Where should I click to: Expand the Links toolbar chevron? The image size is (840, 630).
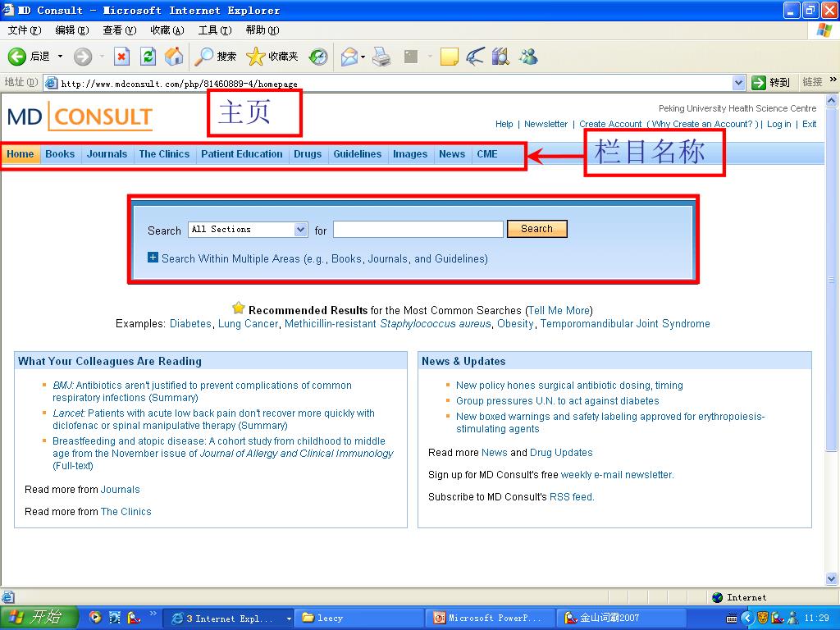coord(833,80)
